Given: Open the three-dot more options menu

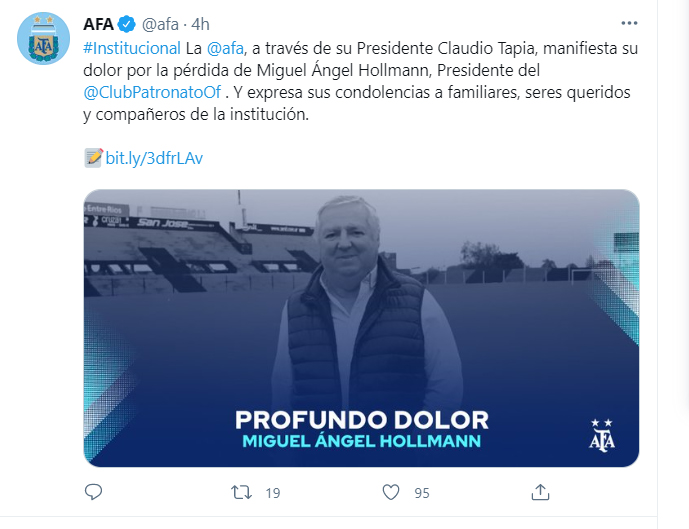Looking at the screenshot, I should click(x=629, y=23).
